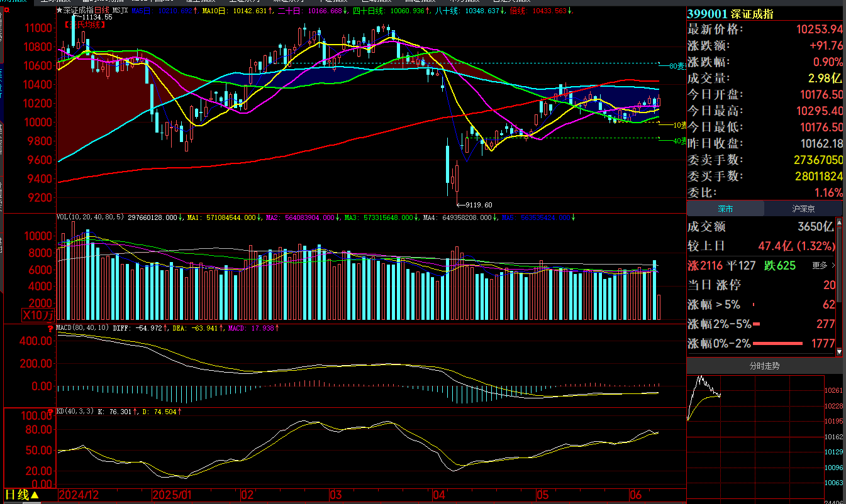
Task: Click the 当日涨停 count 20
Action: [830, 285]
